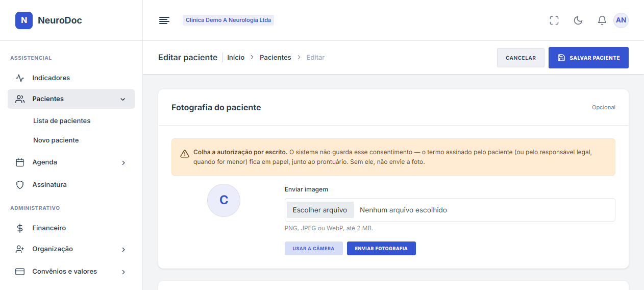
Task: Select the Agenda menu label
Action: click(x=45, y=162)
